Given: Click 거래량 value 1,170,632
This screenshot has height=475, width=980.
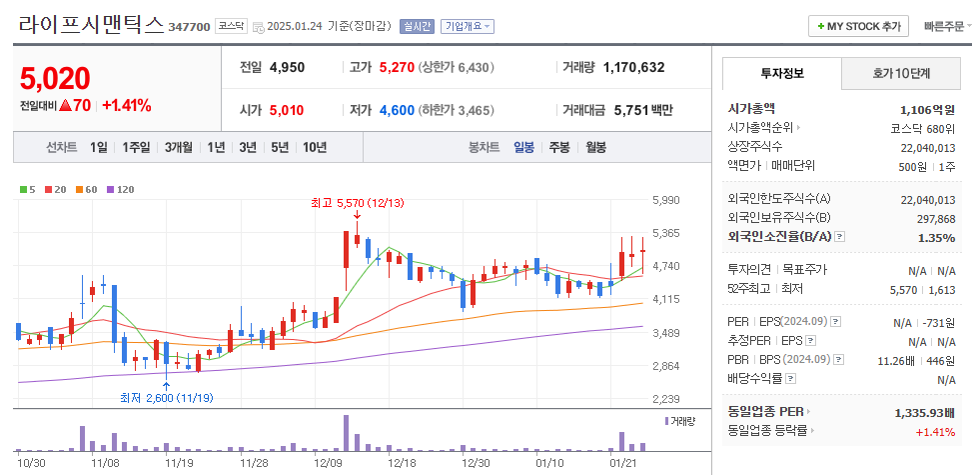Looking at the screenshot, I should pyautogui.click(x=633, y=68).
